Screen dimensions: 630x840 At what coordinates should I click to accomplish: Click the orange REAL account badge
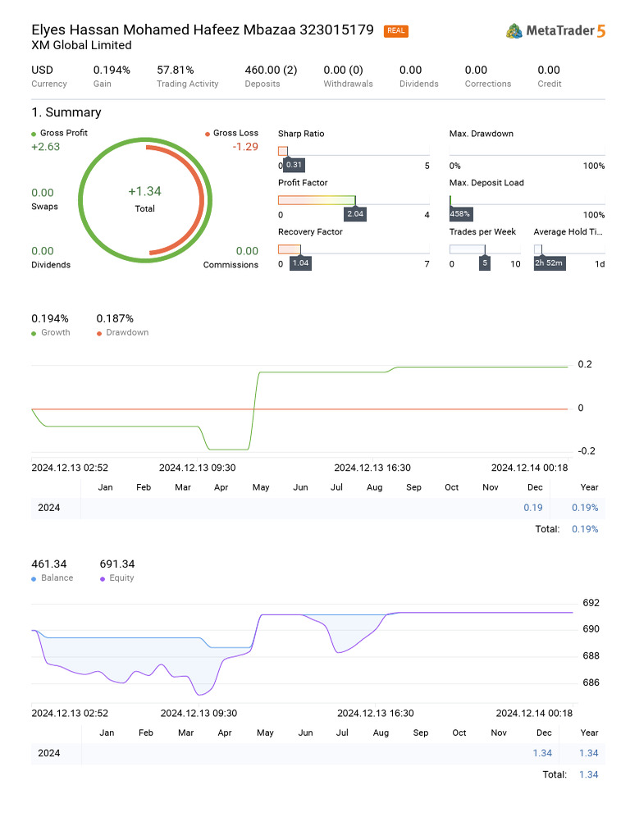(x=396, y=31)
